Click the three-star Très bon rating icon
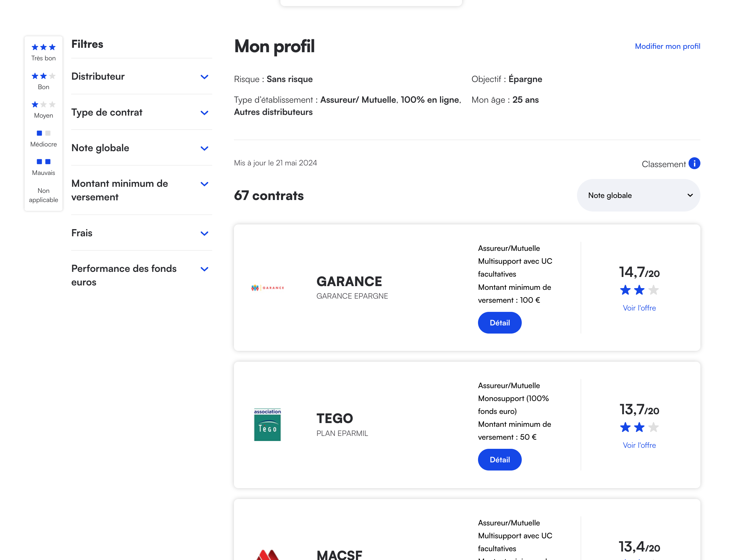The width and height of the screenshot is (756, 560). [x=43, y=47]
